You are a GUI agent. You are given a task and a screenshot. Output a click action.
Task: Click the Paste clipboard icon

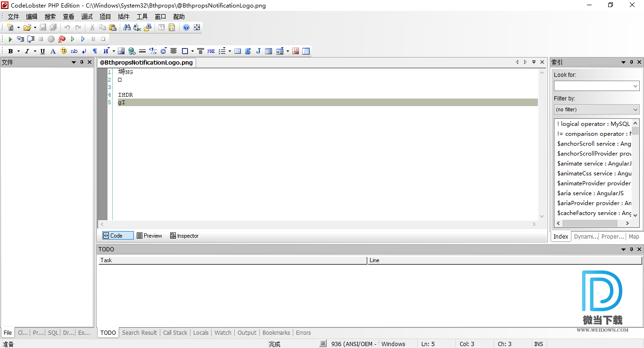(x=112, y=27)
